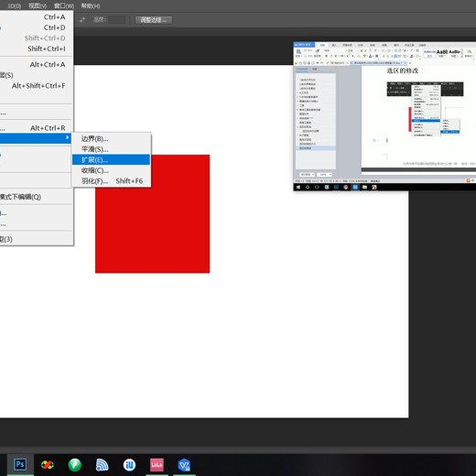Open the blue hexagon app in taskbar
The height and width of the screenshot is (476, 476).
pyautogui.click(x=184, y=465)
